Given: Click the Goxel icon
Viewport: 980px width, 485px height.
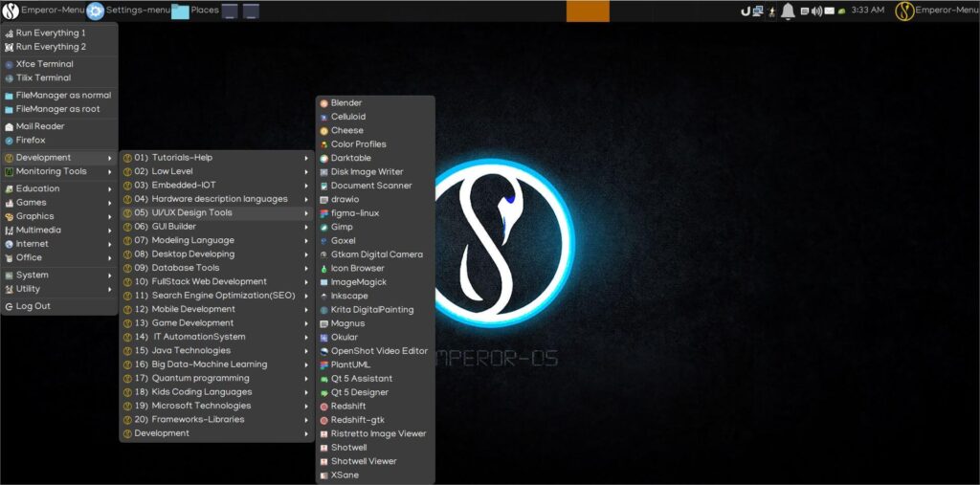Looking at the screenshot, I should click(323, 241).
